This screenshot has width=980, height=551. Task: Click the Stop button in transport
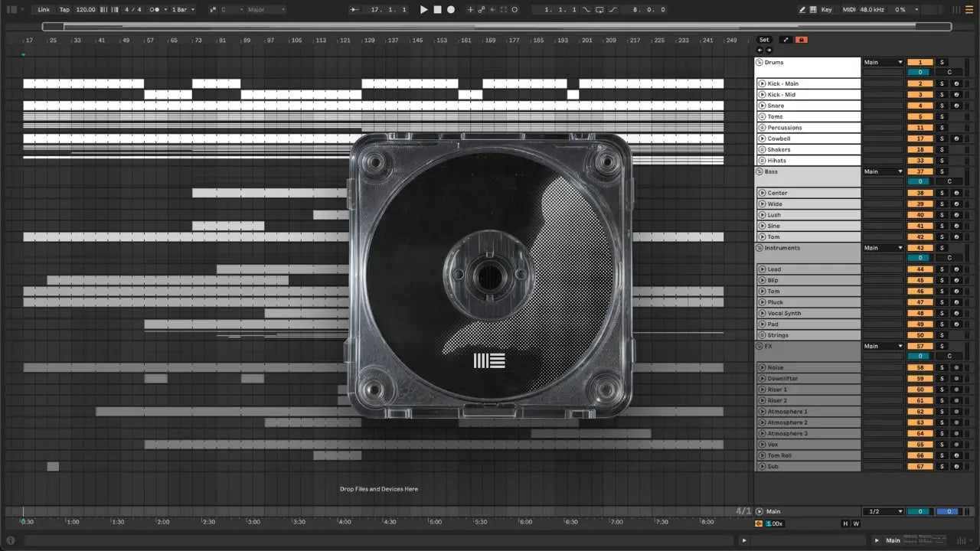tap(437, 10)
